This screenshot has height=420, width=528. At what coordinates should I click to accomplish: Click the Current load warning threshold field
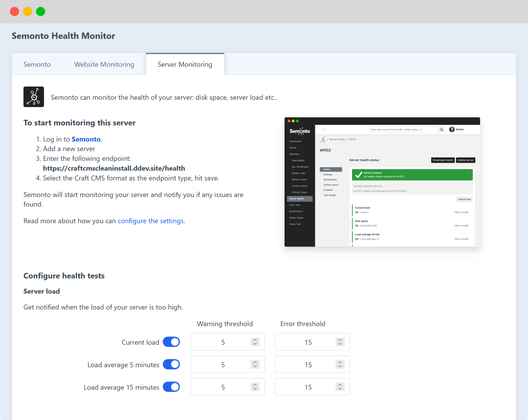228,342
